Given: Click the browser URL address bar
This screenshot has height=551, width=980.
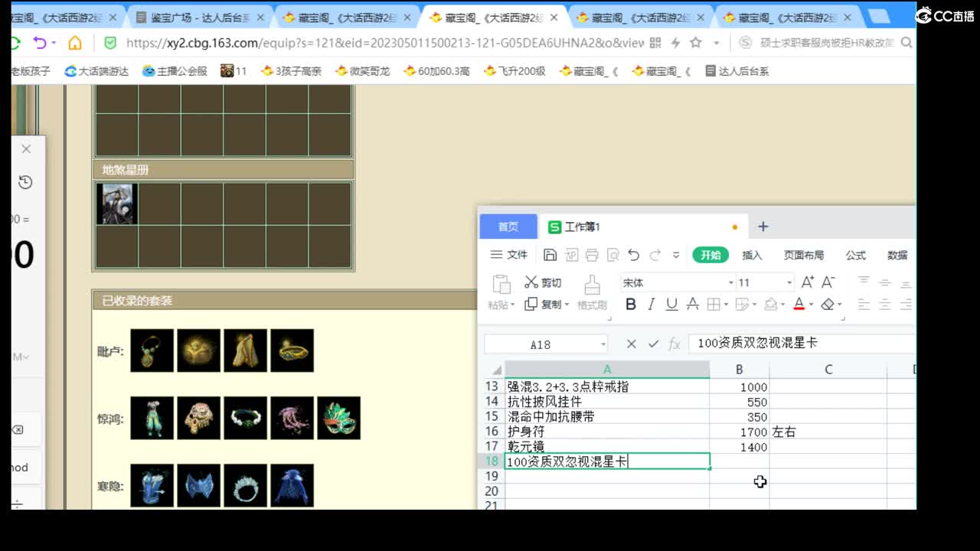Looking at the screenshot, I should click(x=384, y=43).
